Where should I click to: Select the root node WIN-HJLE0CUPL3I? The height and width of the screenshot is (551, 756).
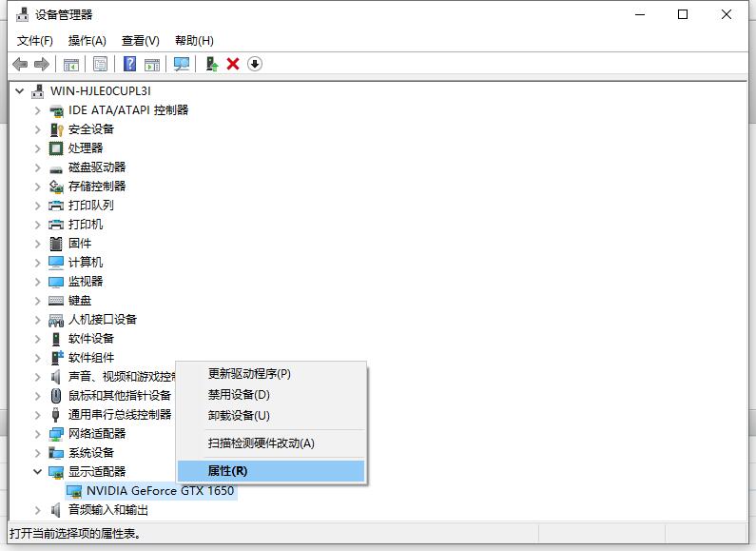pyautogui.click(x=100, y=91)
